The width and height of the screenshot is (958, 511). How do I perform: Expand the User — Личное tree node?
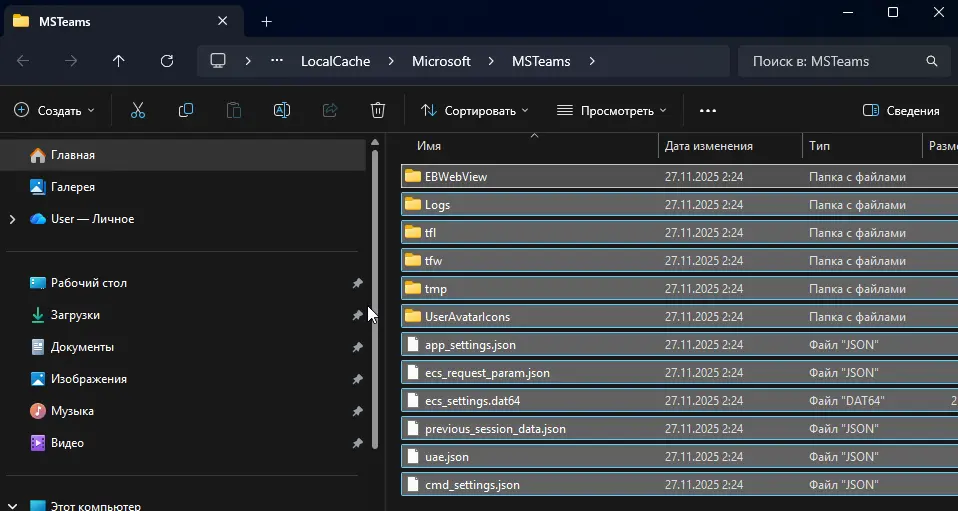point(12,219)
